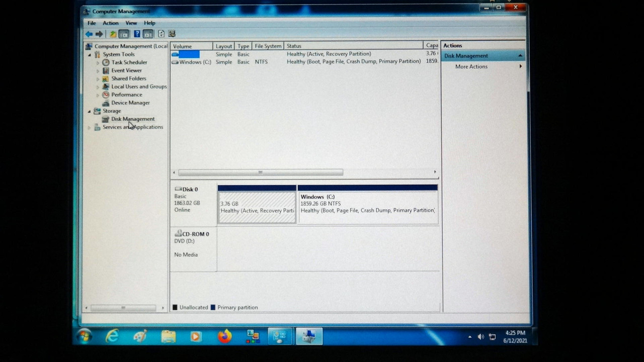Launch Firefox from taskbar

[x=224, y=336]
